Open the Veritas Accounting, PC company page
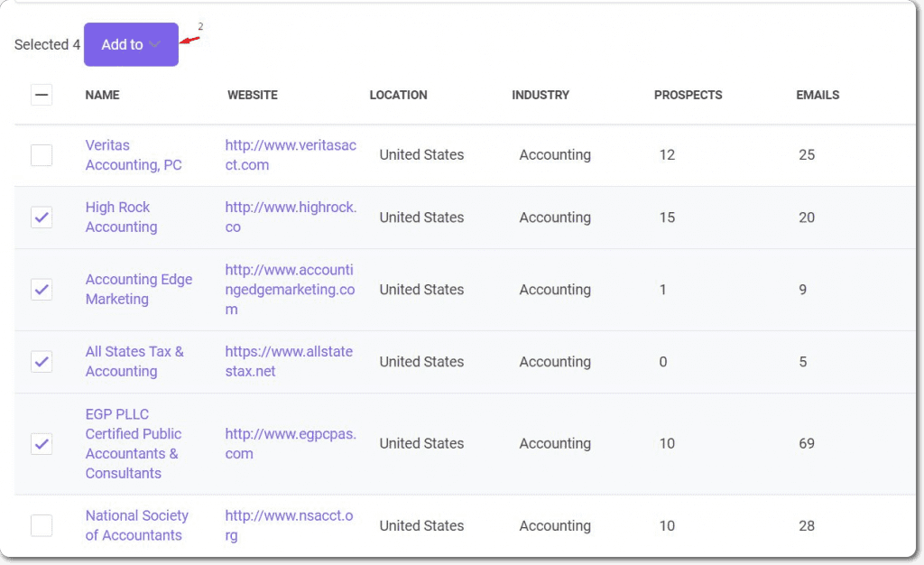Image resolution: width=924 pixels, height=565 pixels. 133,154
